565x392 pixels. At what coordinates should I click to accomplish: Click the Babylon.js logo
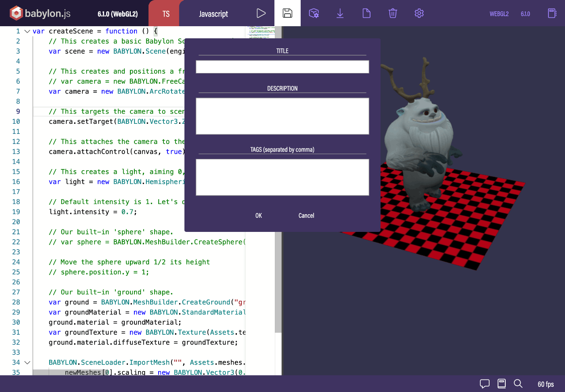point(40,13)
